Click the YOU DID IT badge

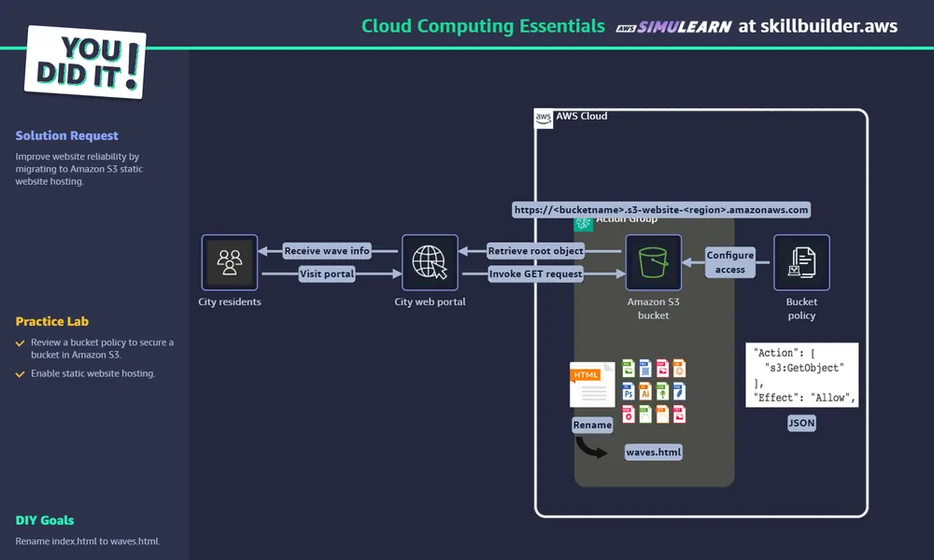coord(85,62)
